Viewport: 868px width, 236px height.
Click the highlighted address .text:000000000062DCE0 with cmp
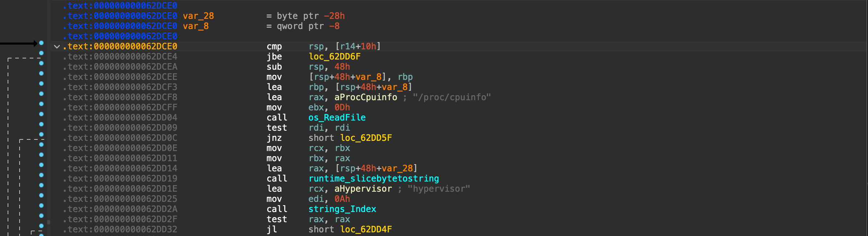120,46
